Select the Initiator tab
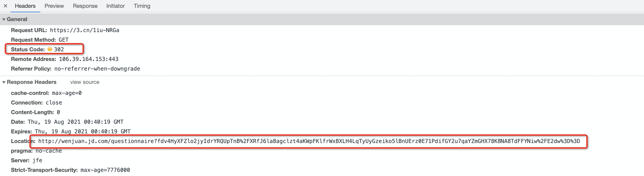This screenshot has height=176, width=644. click(x=115, y=6)
